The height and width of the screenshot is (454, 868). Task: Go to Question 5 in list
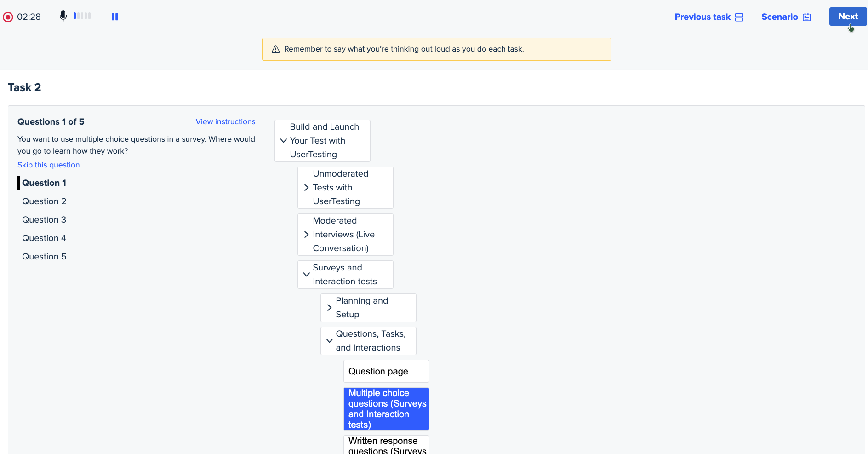point(44,256)
